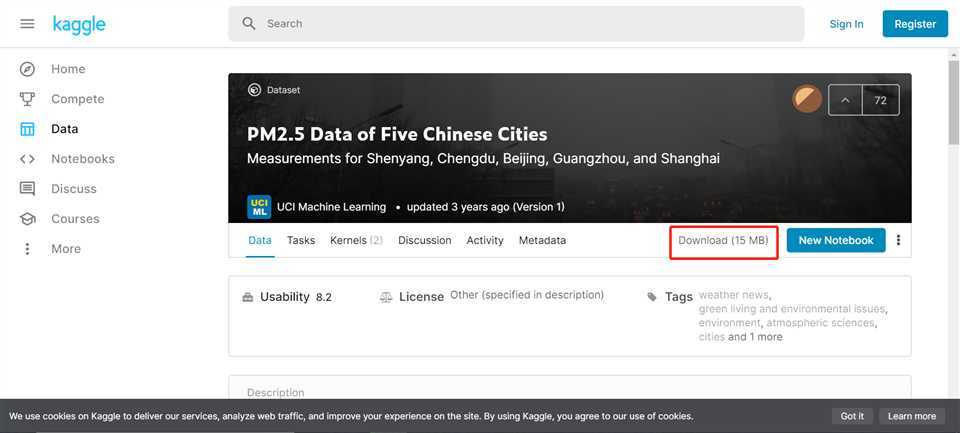Click the environment tag
The width and height of the screenshot is (960, 433).
point(729,323)
